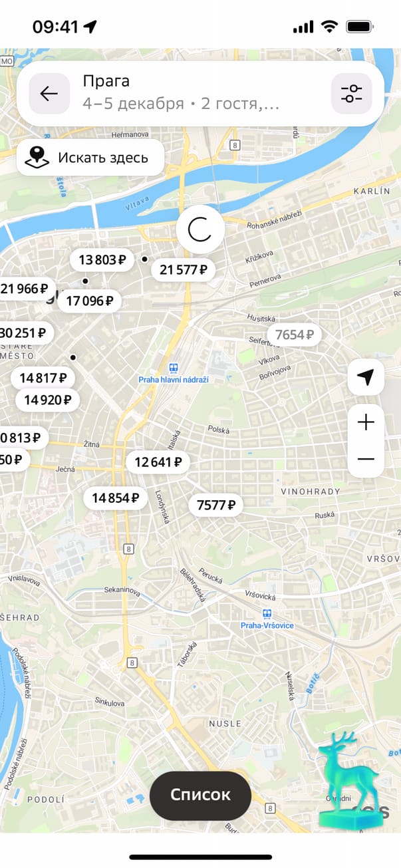Zoom out with the minus button
401x868 pixels.
click(x=366, y=460)
